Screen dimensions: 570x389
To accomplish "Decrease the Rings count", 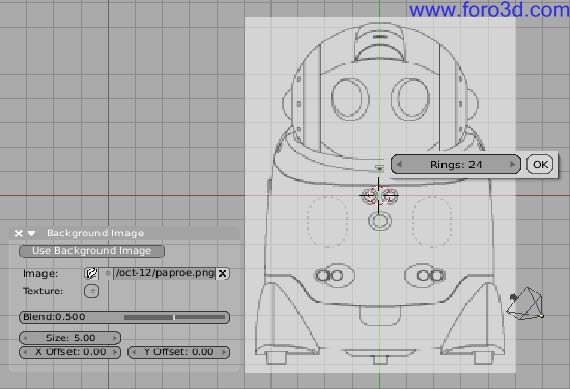I will 399,164.
